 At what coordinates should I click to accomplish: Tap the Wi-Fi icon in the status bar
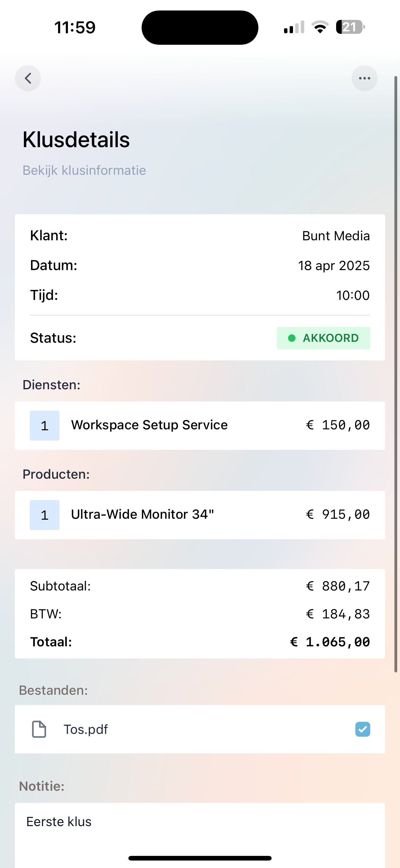click(320, 27)
